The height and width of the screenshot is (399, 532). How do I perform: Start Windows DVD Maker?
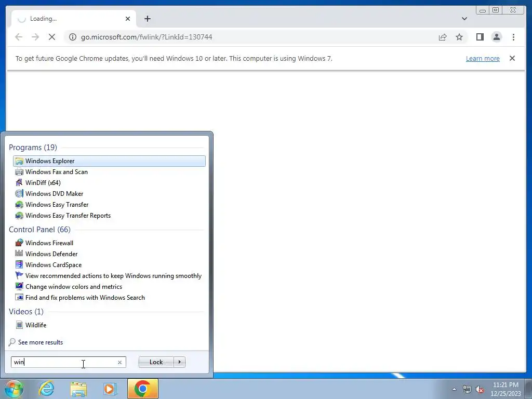pyautogui.click(x=54, y=193)
